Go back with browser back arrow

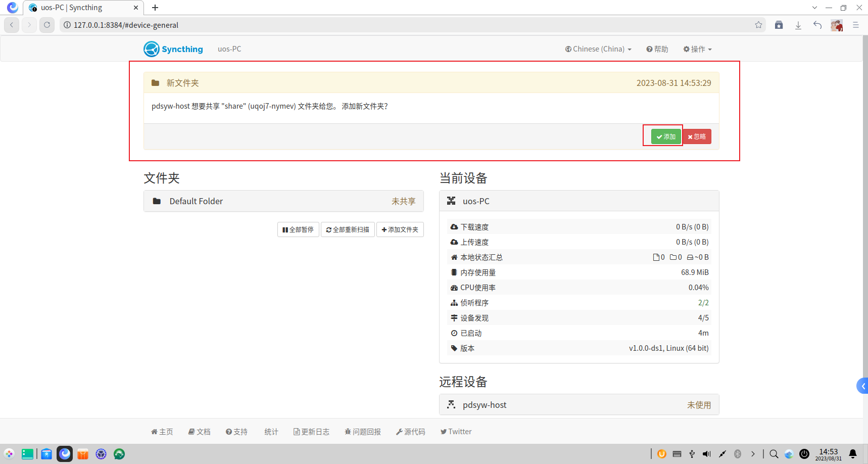12,25
